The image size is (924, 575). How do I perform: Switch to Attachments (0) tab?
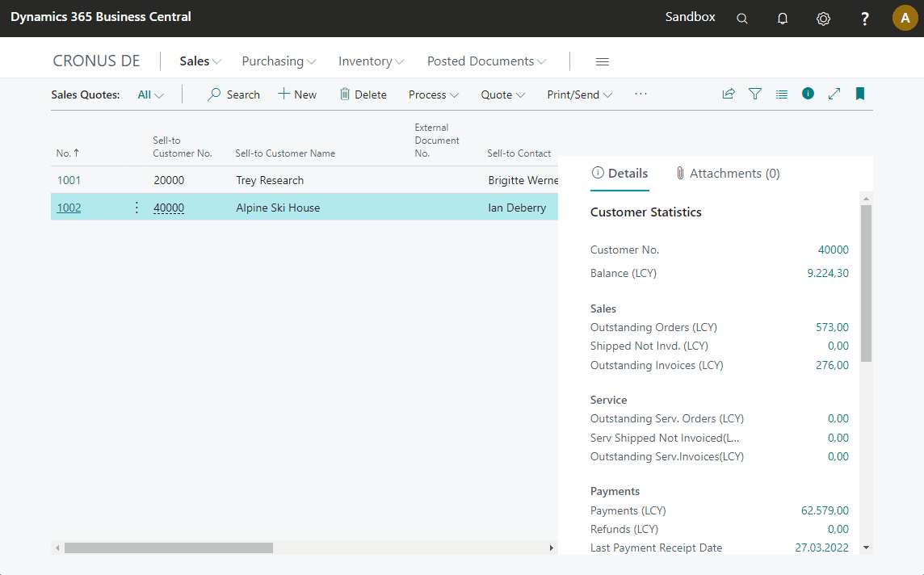pos(727,174)
